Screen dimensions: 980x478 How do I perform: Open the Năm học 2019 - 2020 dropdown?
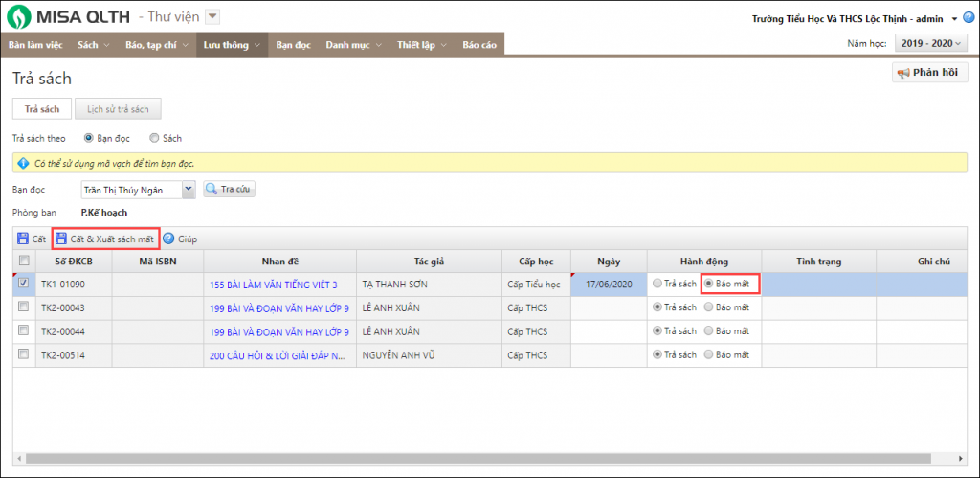(x=931, y=43)
